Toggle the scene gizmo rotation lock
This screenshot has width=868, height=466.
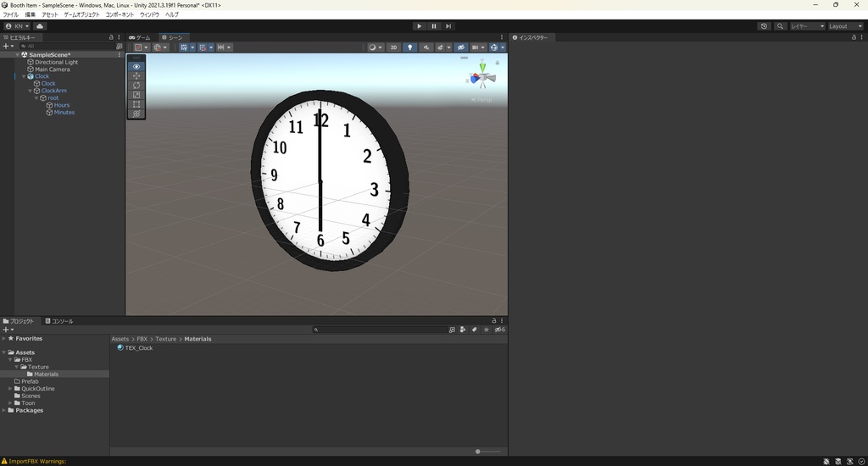coord(497,63)
